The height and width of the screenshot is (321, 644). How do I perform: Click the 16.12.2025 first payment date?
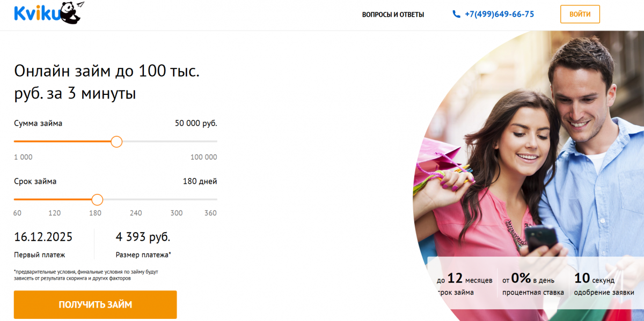[43, 237]
